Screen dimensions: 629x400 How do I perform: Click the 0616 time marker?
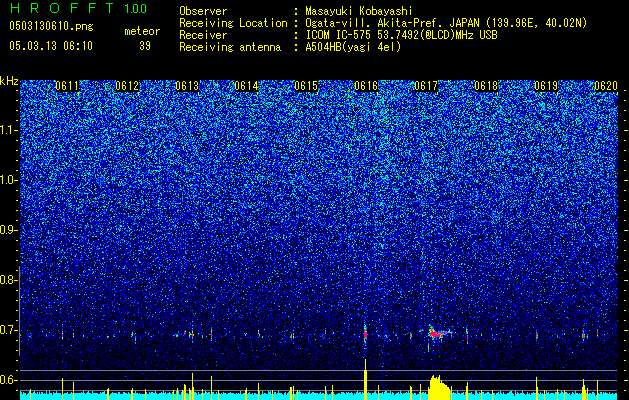(366, 86)
